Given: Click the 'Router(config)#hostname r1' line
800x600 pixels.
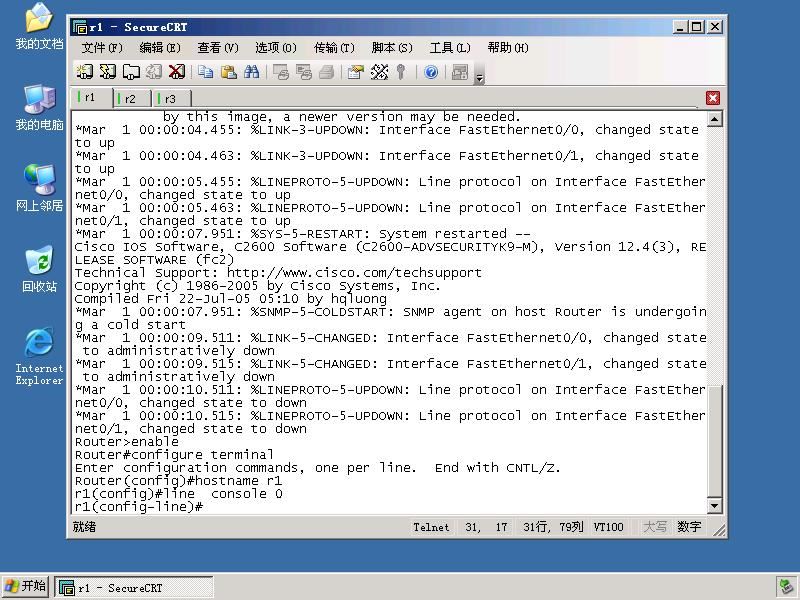Looking at the screenshot, I should (x=178, y=481).
